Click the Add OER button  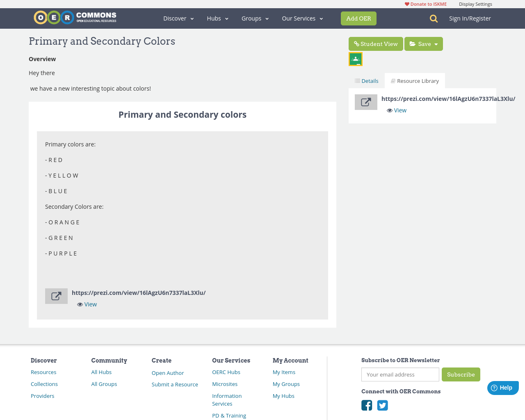358,18
